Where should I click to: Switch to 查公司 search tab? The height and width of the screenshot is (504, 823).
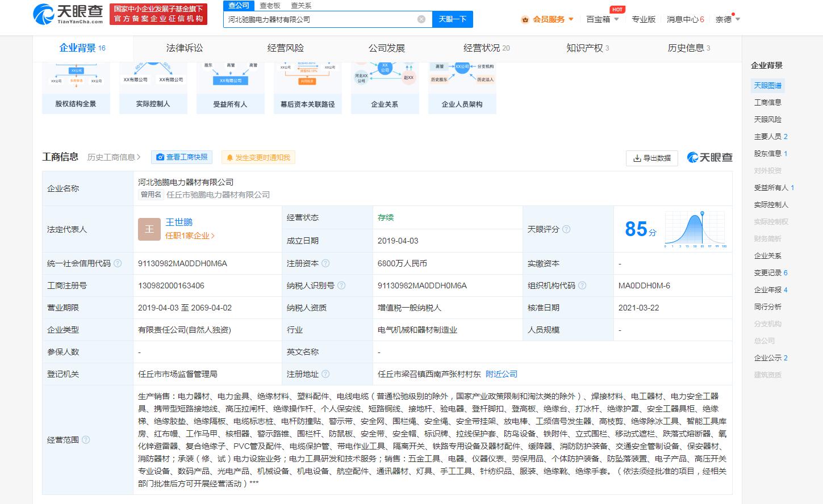pos(239,5)
